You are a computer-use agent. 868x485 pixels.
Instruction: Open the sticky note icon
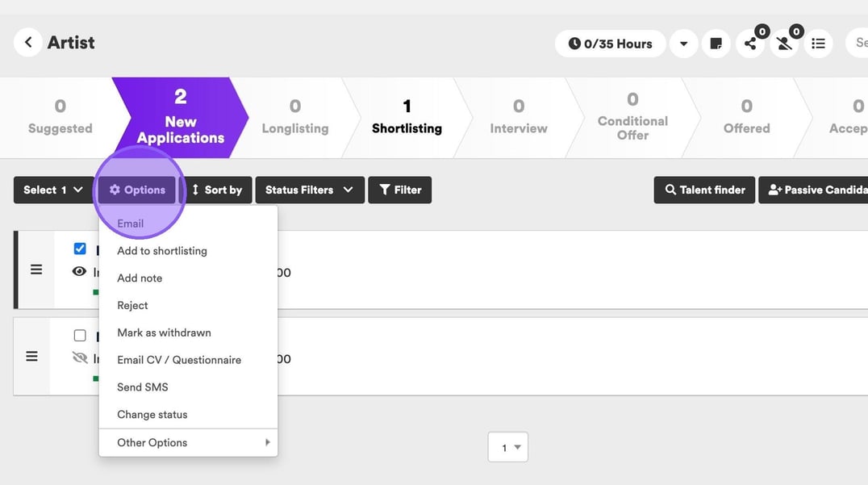point(716,44)
